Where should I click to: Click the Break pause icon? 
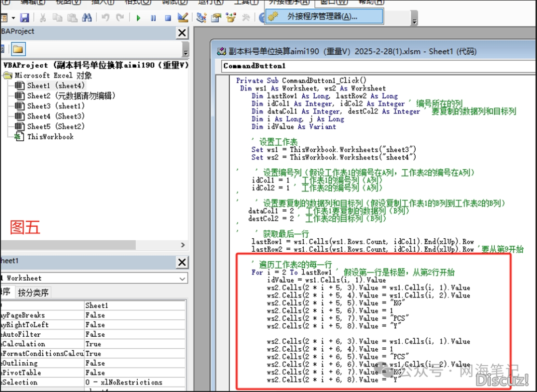(153, 18)
